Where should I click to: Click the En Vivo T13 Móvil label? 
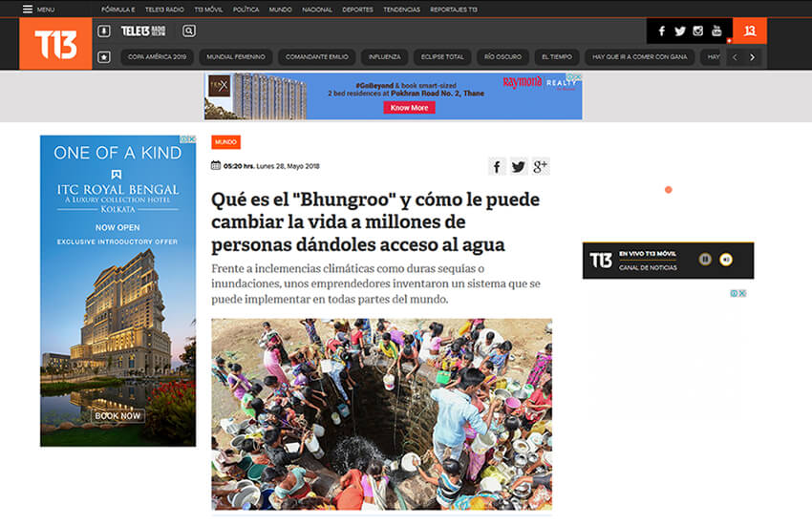click(x=648, y=254)
